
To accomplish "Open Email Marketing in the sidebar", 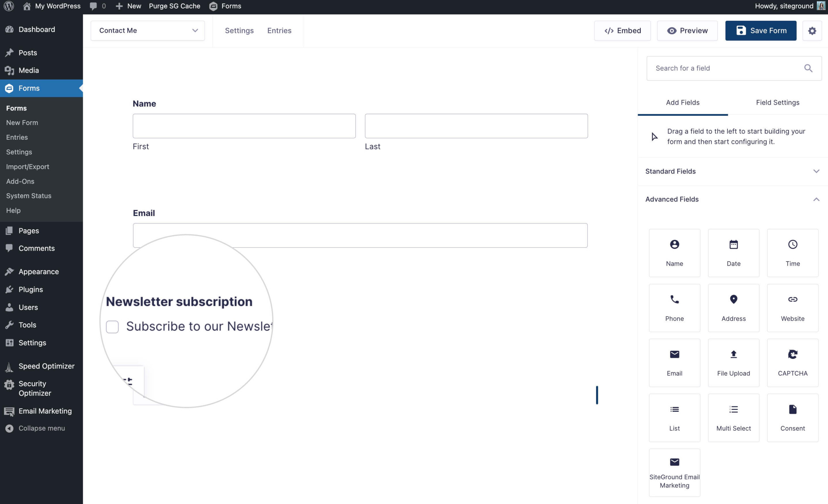I will click(x=41, y=411).
